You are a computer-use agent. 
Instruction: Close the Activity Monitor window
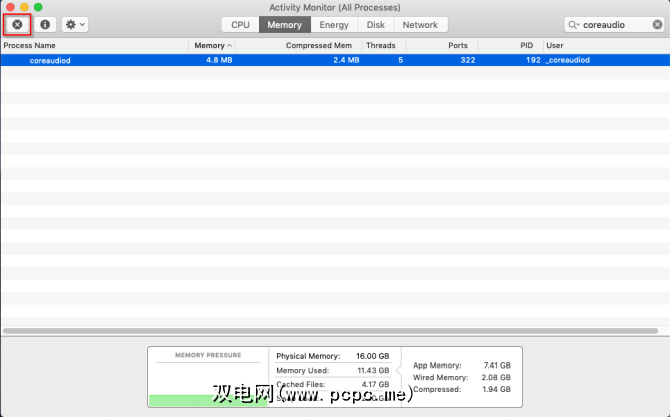pyautogui.click(x=10, y=7)
